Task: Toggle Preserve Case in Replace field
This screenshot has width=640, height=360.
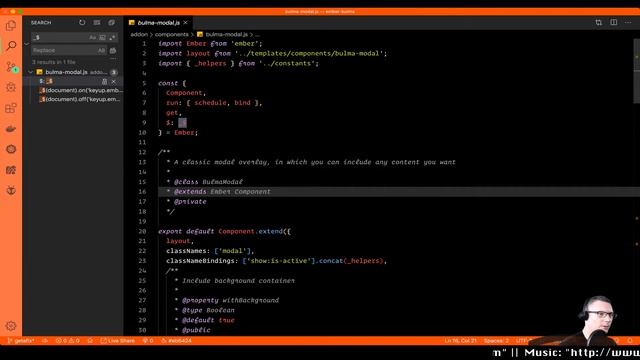Action: (101, 51)
